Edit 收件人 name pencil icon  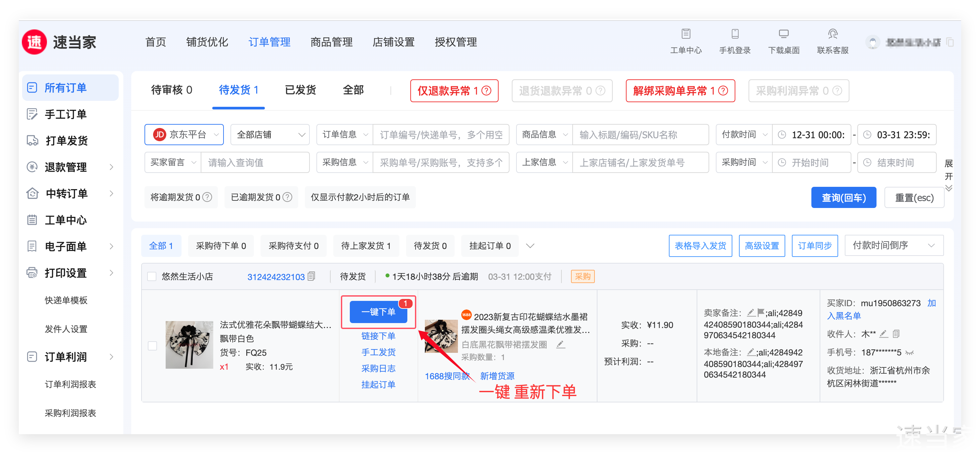point(884,334)
